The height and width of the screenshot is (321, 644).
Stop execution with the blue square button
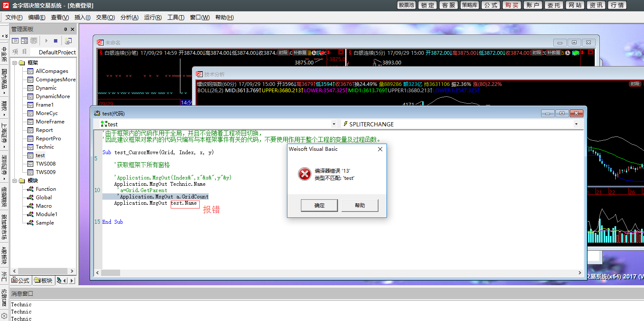point(55,41)
